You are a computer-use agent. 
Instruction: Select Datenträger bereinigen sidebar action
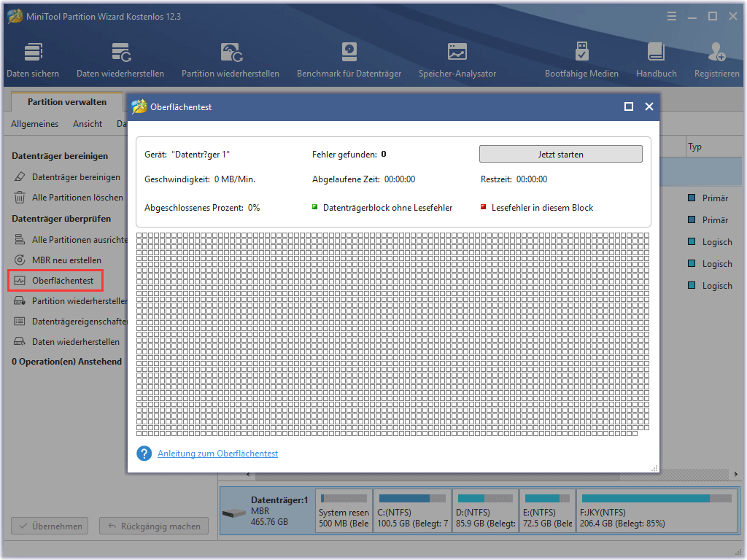[67, 177]
